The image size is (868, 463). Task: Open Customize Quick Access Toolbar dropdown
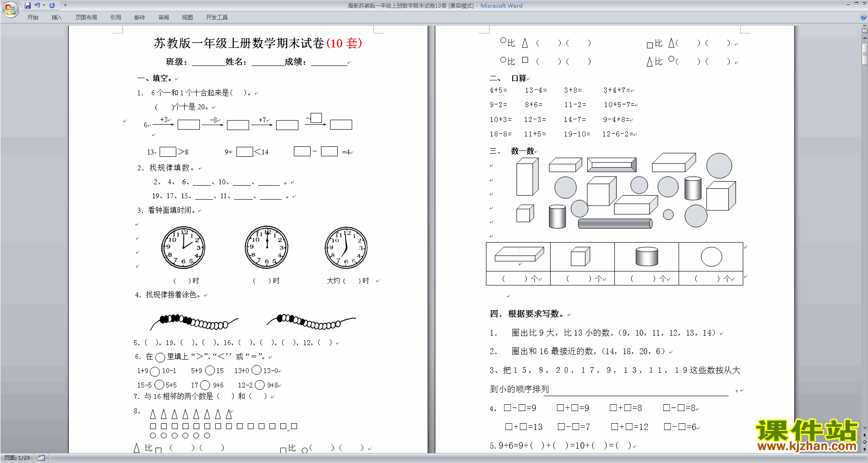pos(65,5)
